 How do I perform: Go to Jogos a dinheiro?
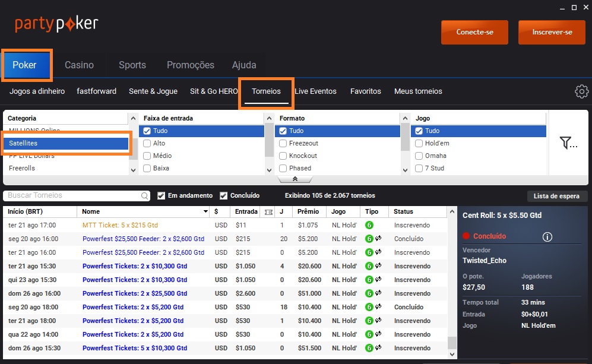tap(37, 91)
